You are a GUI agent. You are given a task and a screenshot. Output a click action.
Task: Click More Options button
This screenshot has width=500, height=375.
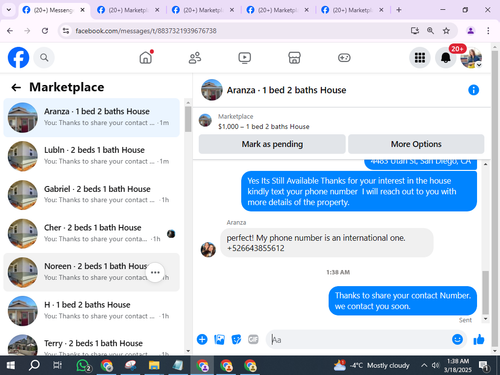click(x=416, y=144)
